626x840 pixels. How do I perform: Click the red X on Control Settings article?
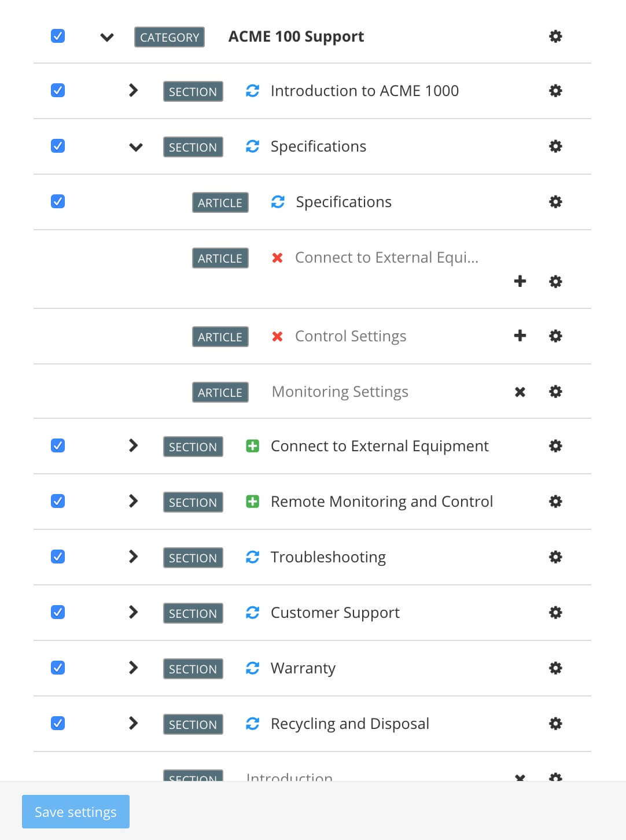pos(278,336)
